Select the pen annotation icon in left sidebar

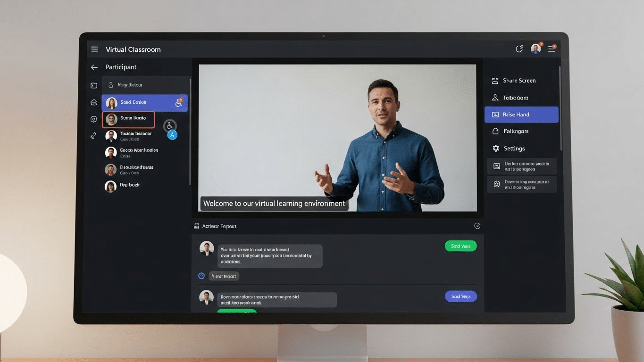(93, 135)
